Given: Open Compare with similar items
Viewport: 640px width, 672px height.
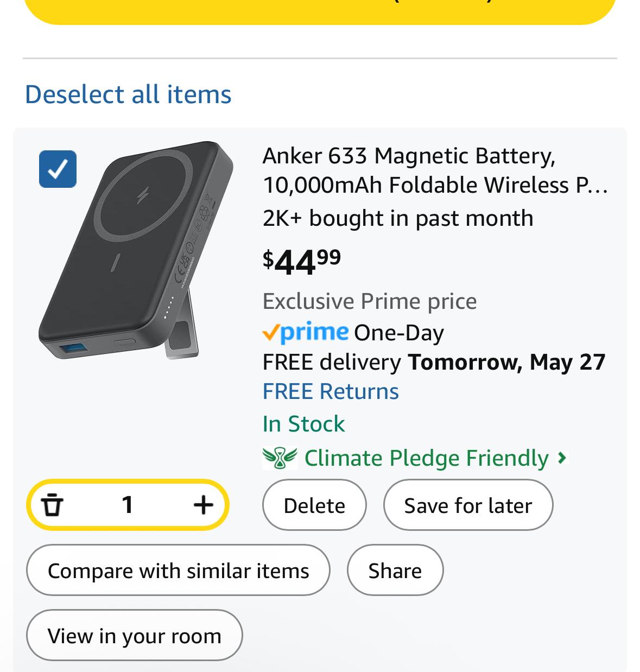Looking at the screenshot, I should [178, 570].
